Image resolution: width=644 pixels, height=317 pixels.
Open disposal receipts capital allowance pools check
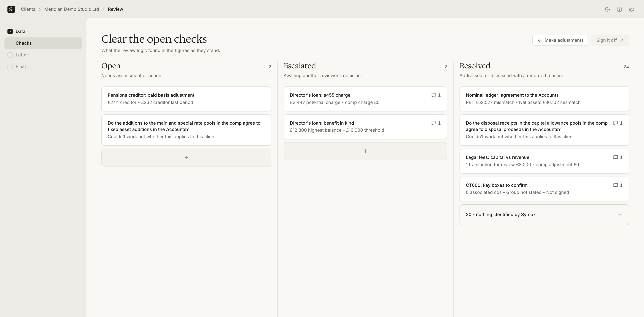[544, 130]
